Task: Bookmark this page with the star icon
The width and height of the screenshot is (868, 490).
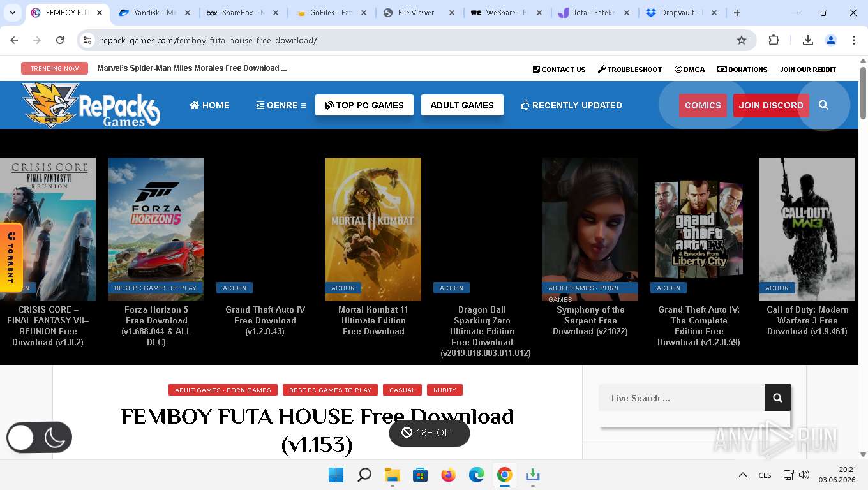Action: (742, 40)
